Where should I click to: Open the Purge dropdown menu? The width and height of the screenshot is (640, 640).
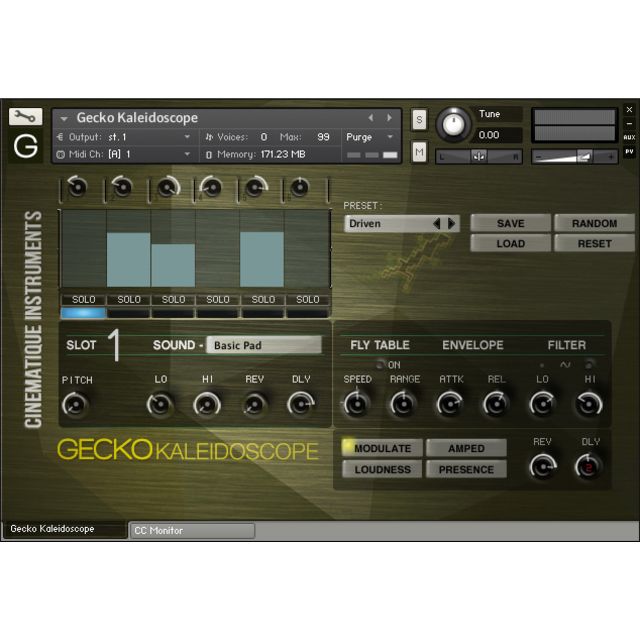click(x=370, y=137)
